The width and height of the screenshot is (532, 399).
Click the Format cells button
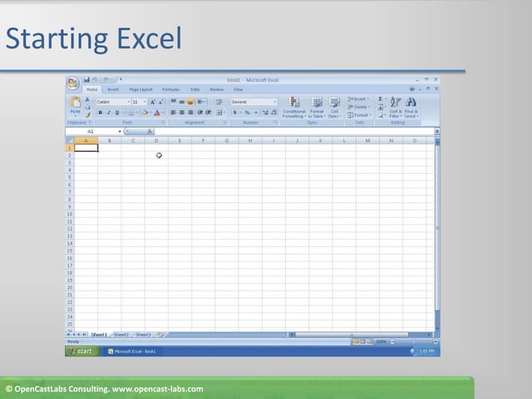(x=359, y=115)
